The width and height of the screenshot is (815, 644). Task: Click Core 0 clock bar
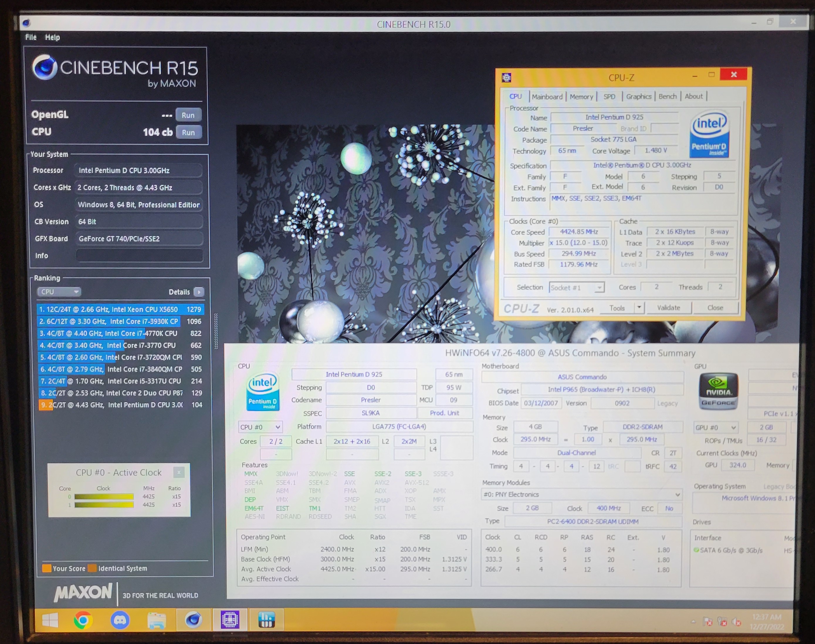[104, 497]
